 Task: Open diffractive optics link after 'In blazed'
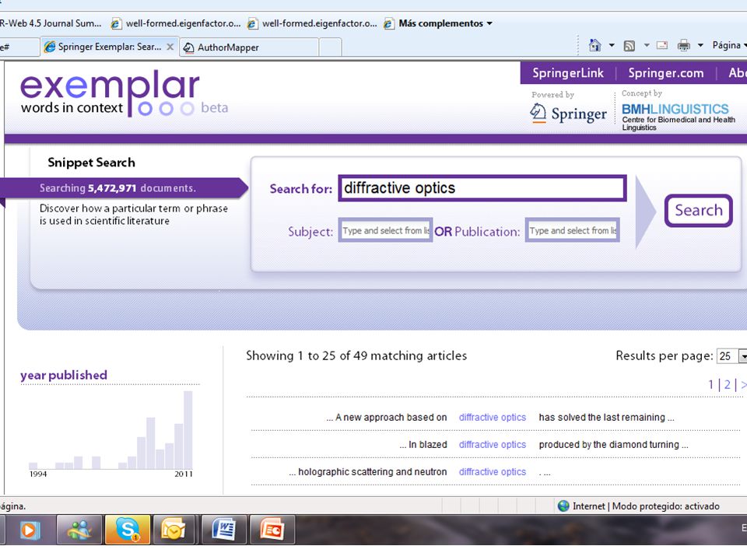(x=492, y=445)
